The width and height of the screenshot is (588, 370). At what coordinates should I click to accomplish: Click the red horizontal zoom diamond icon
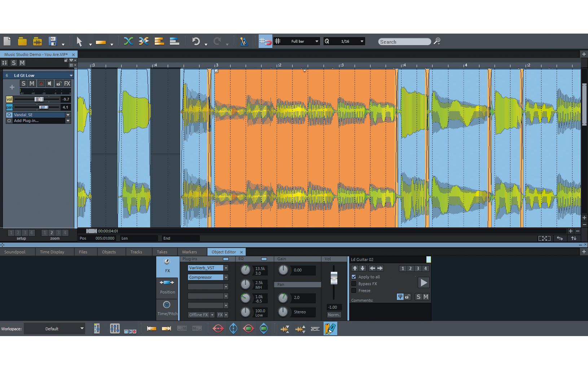pyautogui.click(x=218, y=328)
